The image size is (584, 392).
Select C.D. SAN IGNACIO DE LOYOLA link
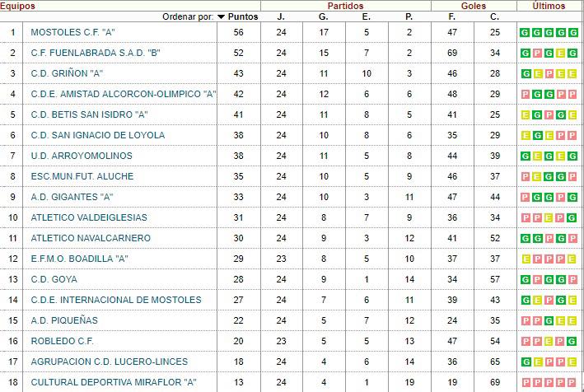(97, 135)
